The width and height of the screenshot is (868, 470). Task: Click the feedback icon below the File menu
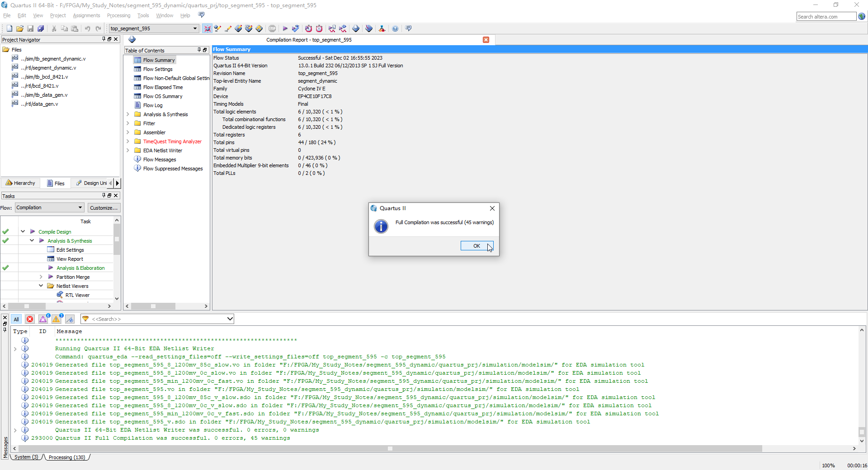(202, 15)
